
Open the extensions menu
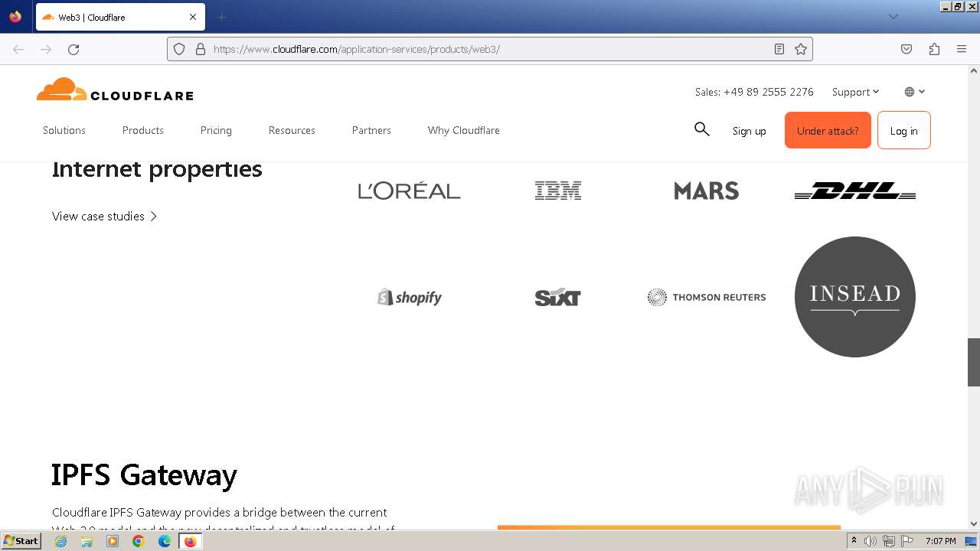click(934, 49)
